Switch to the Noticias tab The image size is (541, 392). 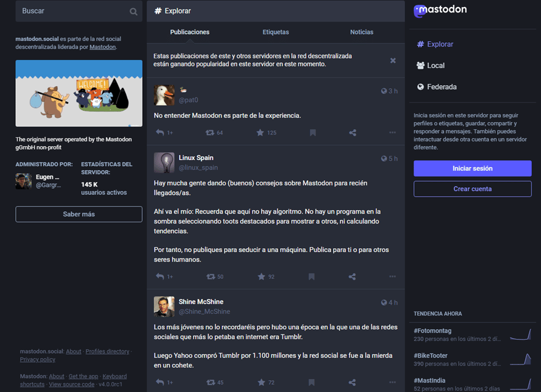tap(362, 32)
